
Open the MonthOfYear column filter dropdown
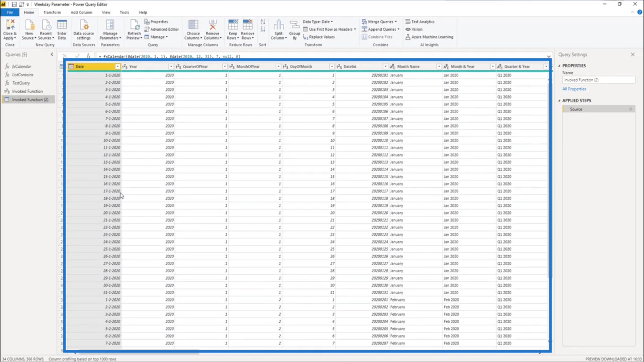click(278, 67)
